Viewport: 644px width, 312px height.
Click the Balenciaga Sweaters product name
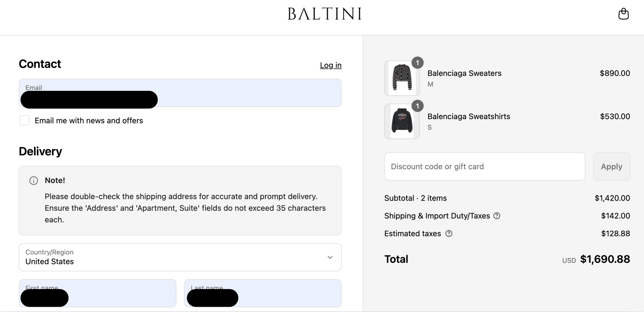[x=464, y=73]
